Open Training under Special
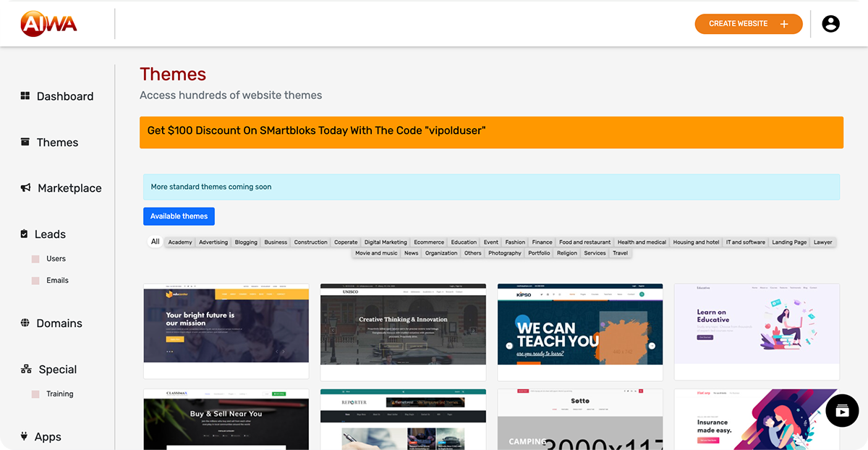 pyautogui.click(x=59, y=394)
